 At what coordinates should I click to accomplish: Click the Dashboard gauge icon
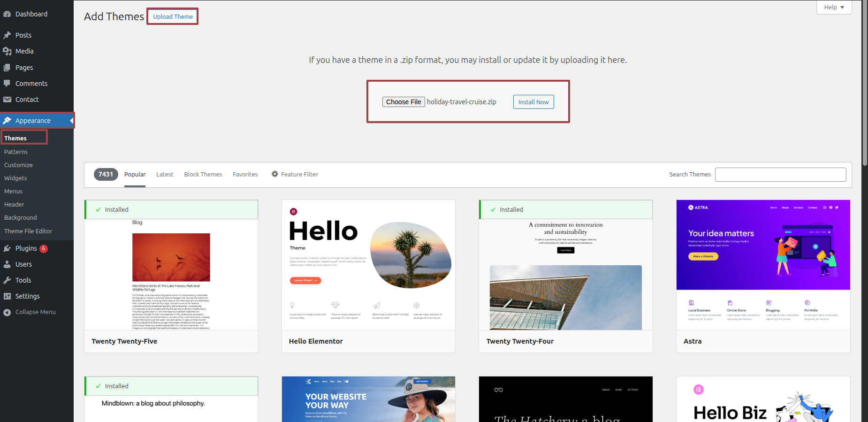7,14
